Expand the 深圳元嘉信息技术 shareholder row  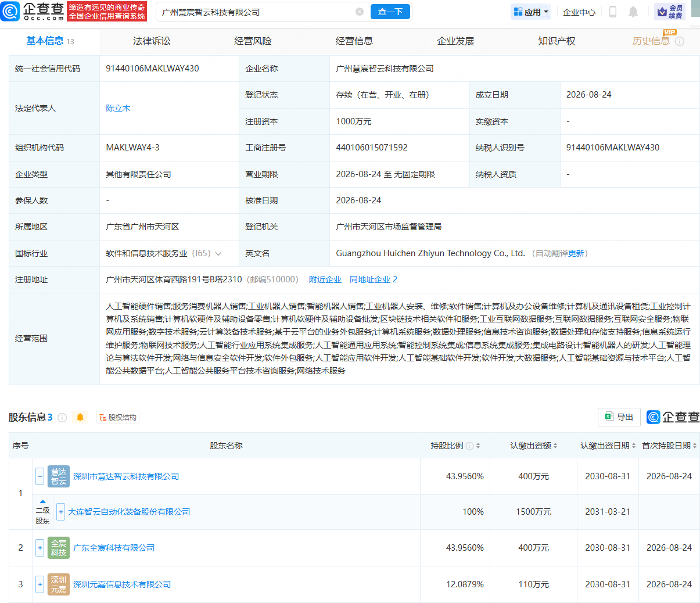[x=40, y=584]
